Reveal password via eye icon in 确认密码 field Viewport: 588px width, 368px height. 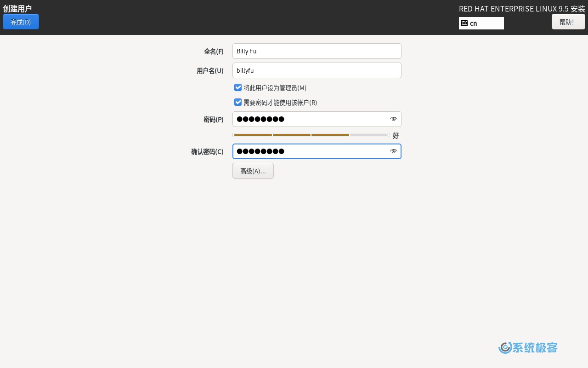[x=393, y=151]
